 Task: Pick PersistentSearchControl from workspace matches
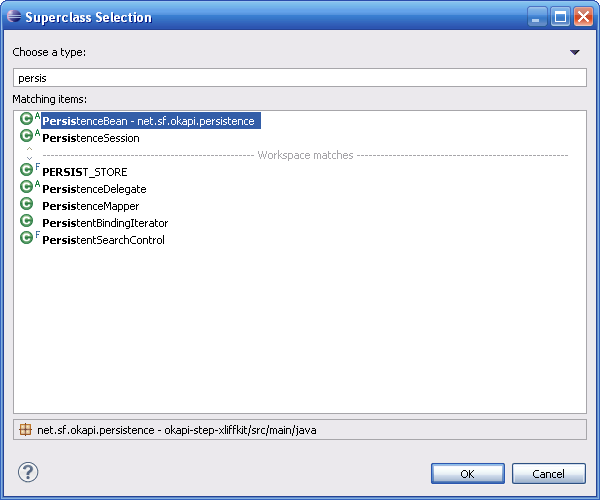103,240
